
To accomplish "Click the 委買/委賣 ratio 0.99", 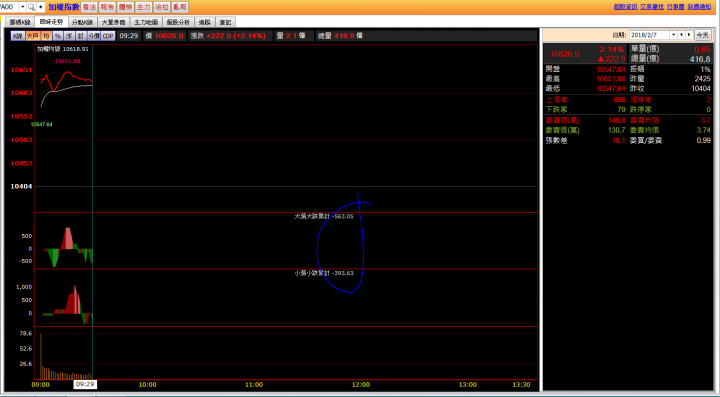I will pyautogui.click(x=703, y=140).
